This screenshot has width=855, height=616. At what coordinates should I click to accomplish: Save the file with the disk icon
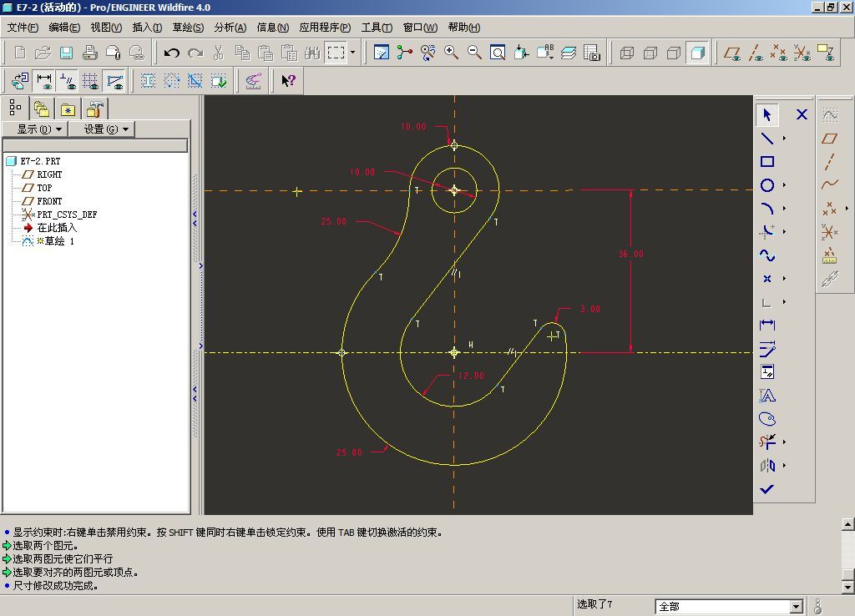[x=66, y=53]
